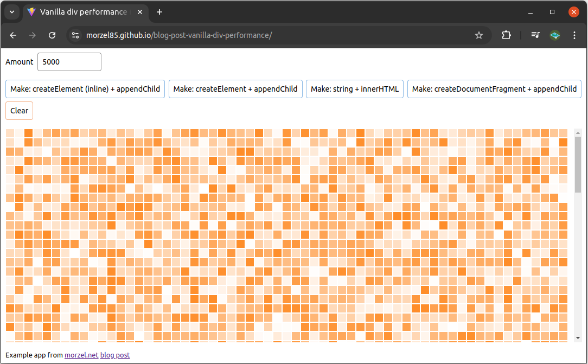Open the browser profile avatar
The image size is (588, 364).
pyautogui.click(x=554, y=35)
